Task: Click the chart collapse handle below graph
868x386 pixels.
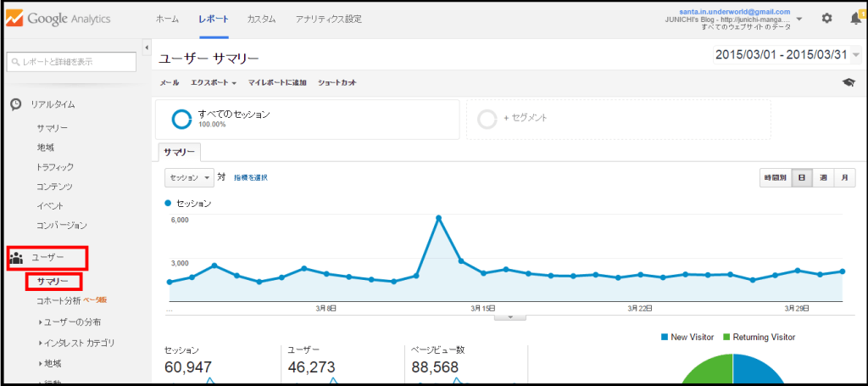Action: point(509,316)
